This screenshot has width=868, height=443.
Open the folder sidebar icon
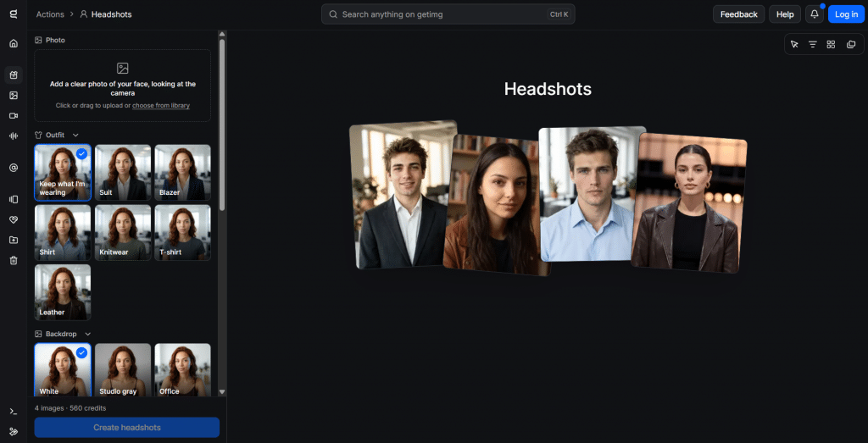(x=14, y=240)
